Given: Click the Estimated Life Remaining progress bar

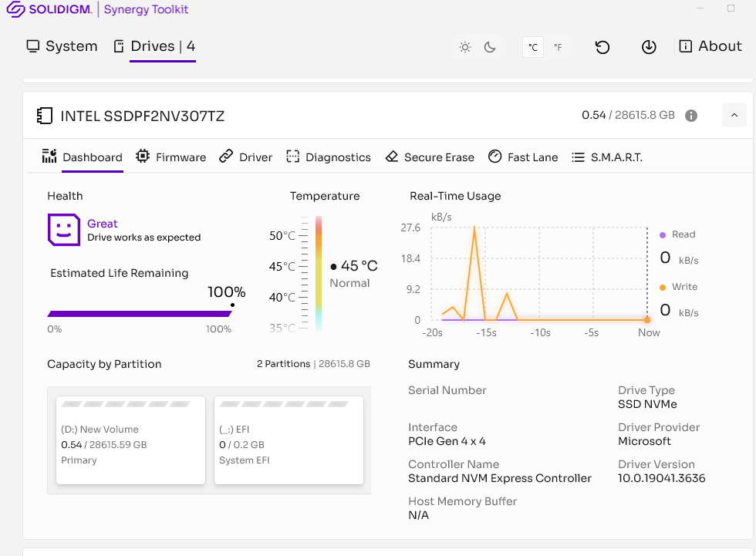Looking at the screenshot, I should [x=140, y=314].
